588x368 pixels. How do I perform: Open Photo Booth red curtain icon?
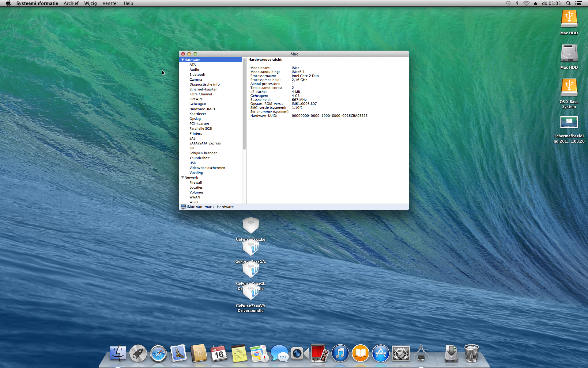[320, 354]
